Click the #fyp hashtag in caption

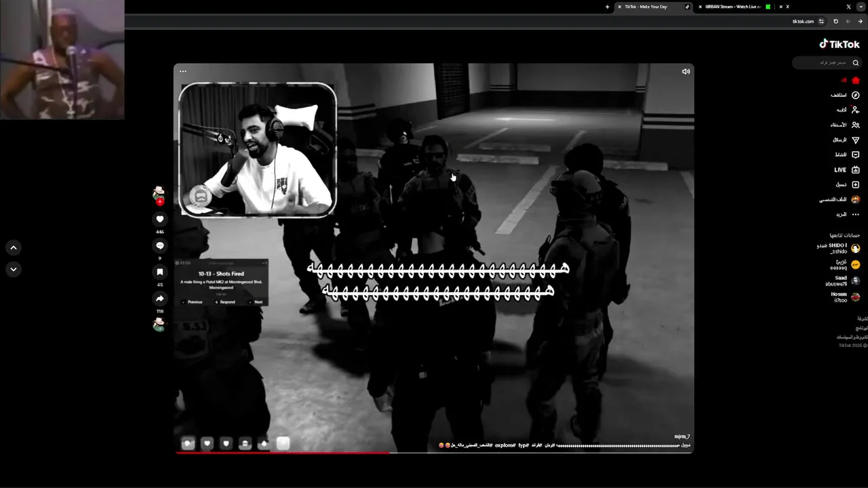point(524,445)
